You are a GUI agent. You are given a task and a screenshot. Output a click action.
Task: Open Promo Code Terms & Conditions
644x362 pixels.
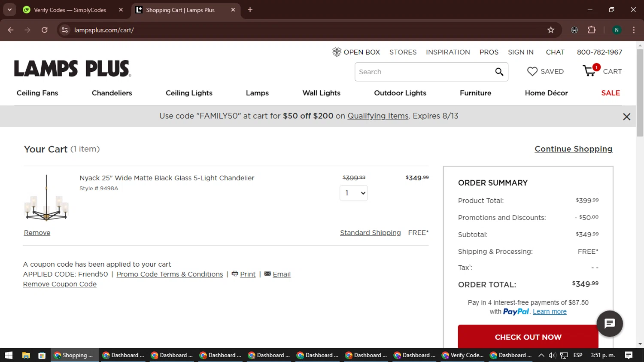[170, 274]
